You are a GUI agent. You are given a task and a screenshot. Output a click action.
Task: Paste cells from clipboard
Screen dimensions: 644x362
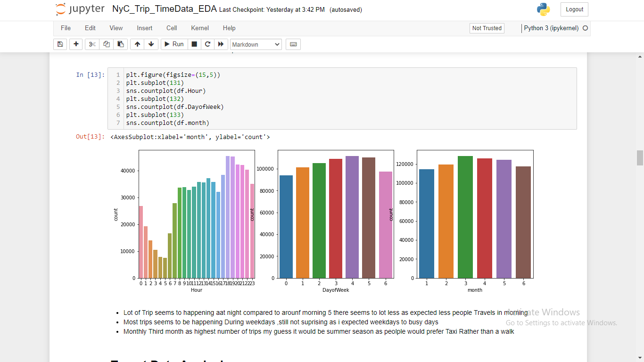pos(120,44)
